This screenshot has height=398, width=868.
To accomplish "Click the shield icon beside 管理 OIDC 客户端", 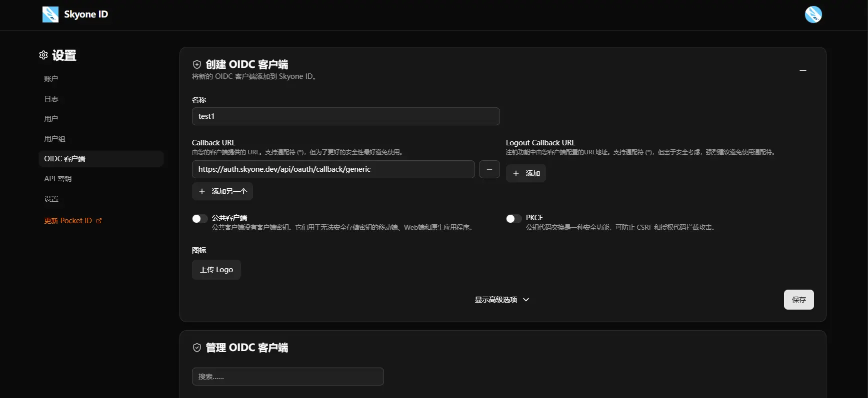I will pos(197,348).
